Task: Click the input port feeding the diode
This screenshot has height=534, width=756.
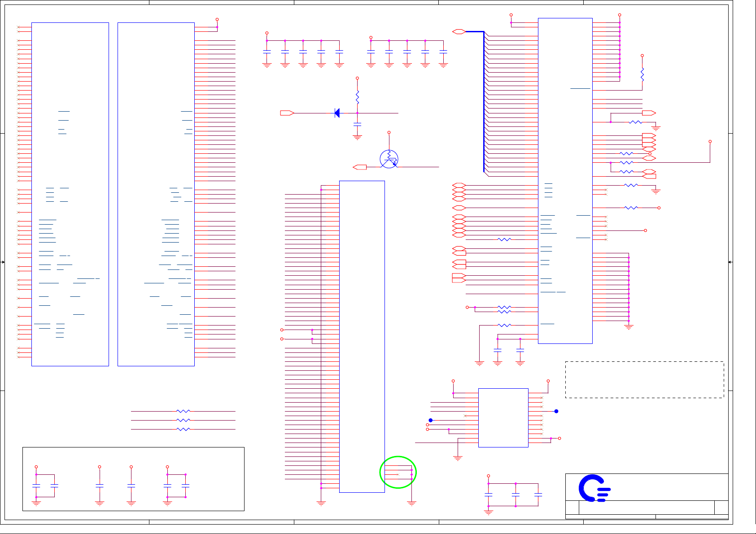Action: coord(287,113)
